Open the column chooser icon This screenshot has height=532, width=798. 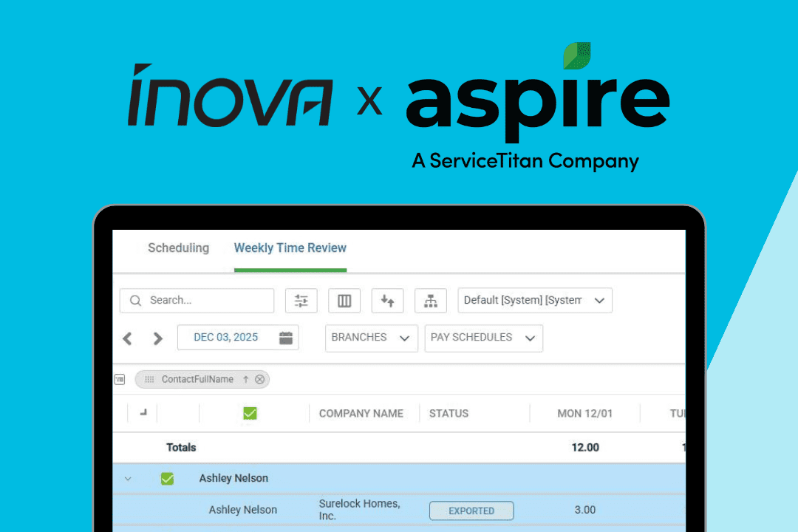tap(344, 301)
